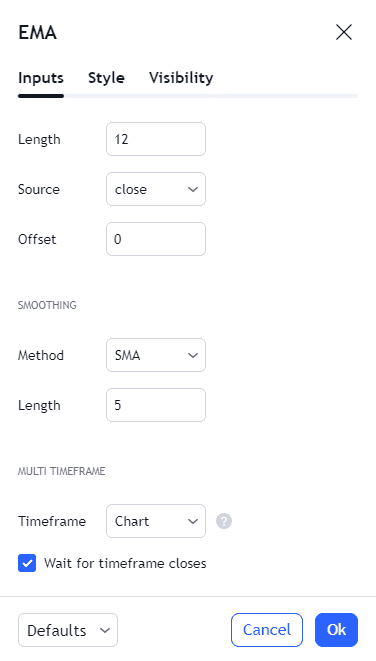Screen dimensions: 376x661
Task: Click the Offset field showing 0
Action: pyautogui.click(x=156, y=239)
